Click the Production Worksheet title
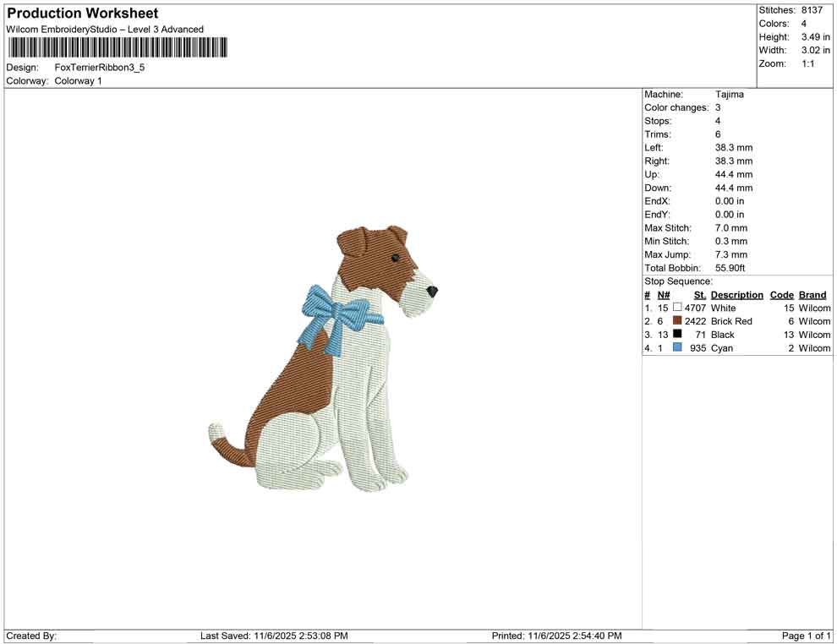 (82, 13)
